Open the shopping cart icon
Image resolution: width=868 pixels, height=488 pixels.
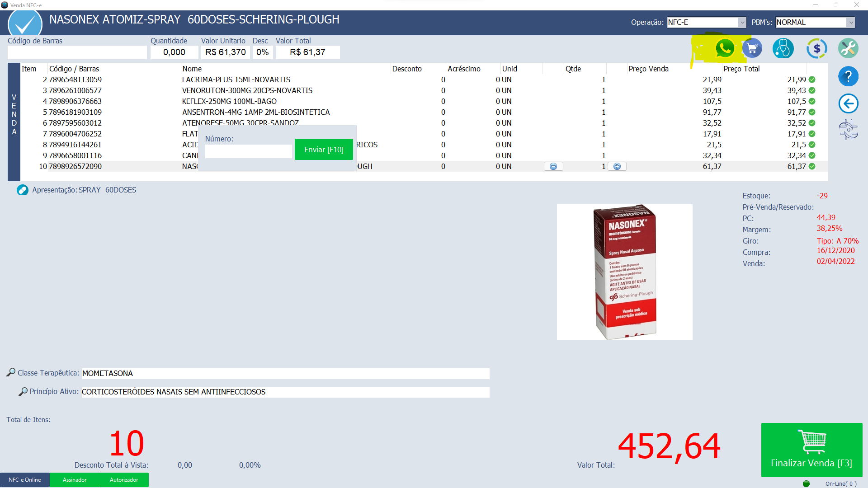tap(752, 48)
